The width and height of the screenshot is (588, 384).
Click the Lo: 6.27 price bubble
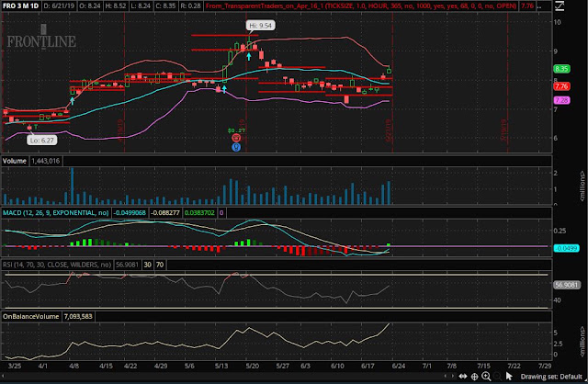tap(42, 141)
